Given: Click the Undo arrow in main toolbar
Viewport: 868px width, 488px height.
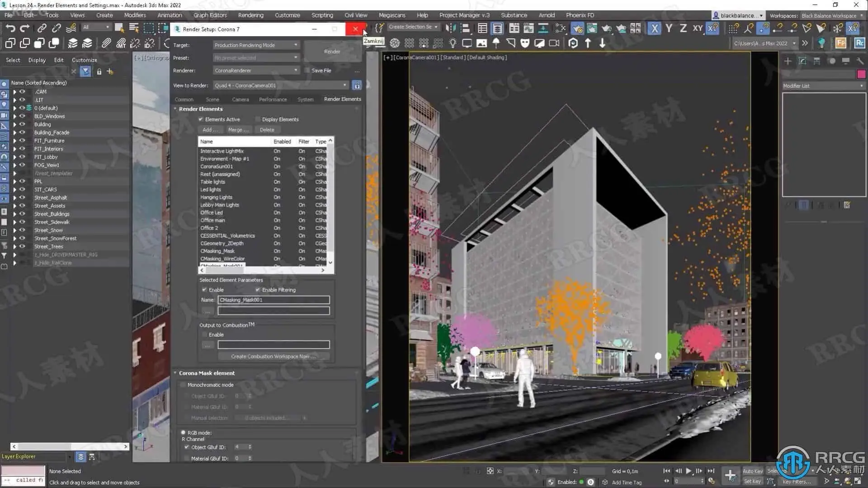Looking at the screenshot, I should [10, 28].
